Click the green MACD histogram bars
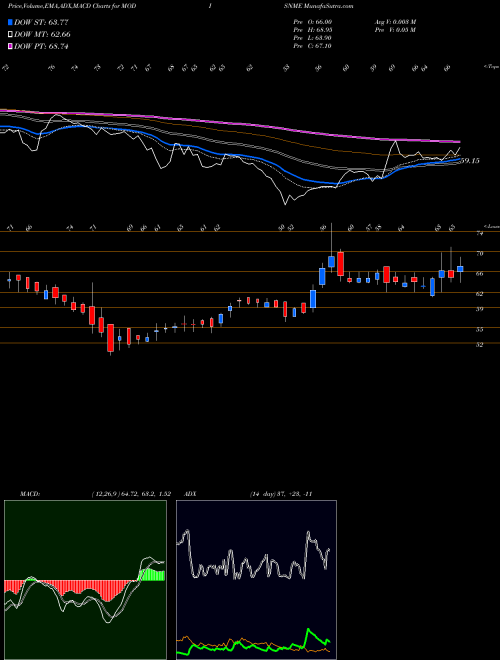The image size is (500, 660). (x=152, y=575)
